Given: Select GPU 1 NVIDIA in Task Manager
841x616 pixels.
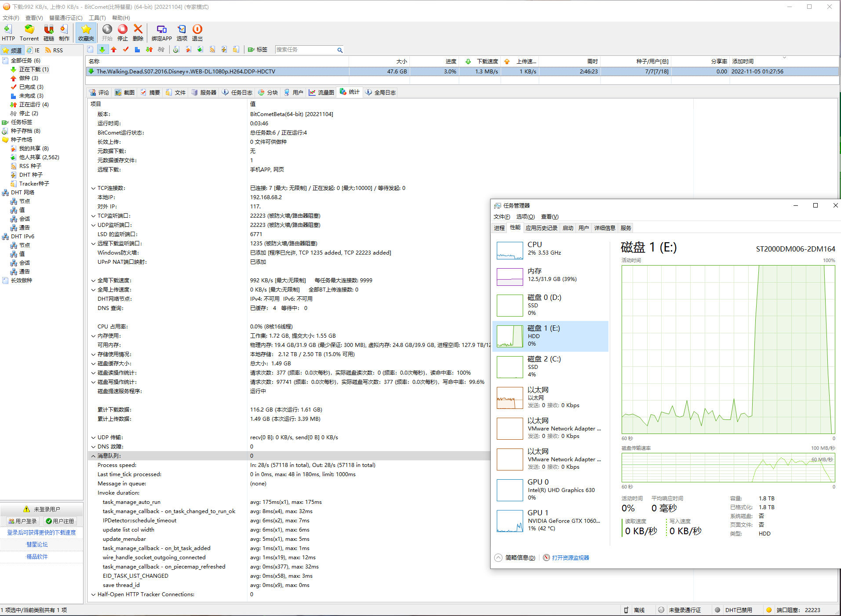Looking at the screenshot, I should (550, 521).
